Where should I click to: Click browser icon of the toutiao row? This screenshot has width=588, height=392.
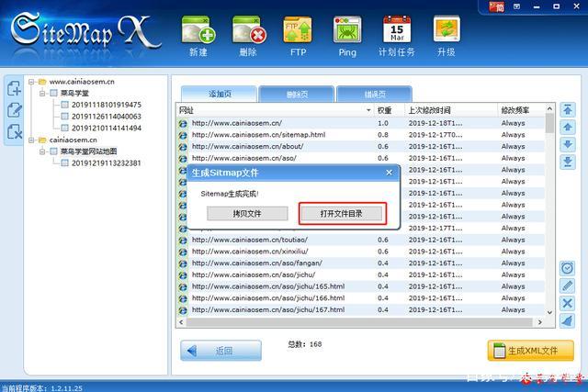183,240
